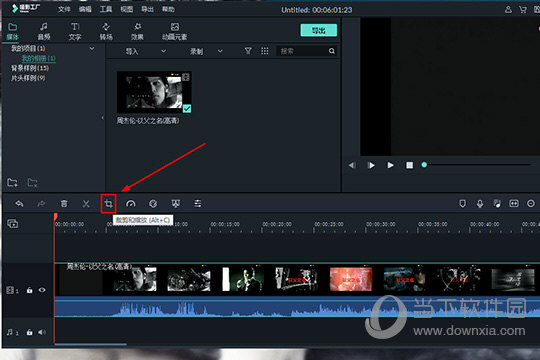540x360 pixels.
Task: Click the timeline zoom out minus icon
Action: click(531, 204)
